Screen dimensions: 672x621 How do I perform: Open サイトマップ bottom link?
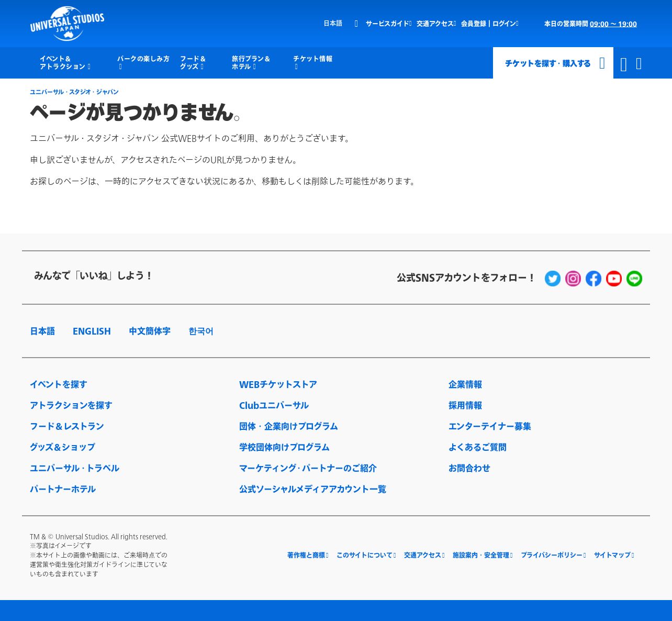click(614, 555)
